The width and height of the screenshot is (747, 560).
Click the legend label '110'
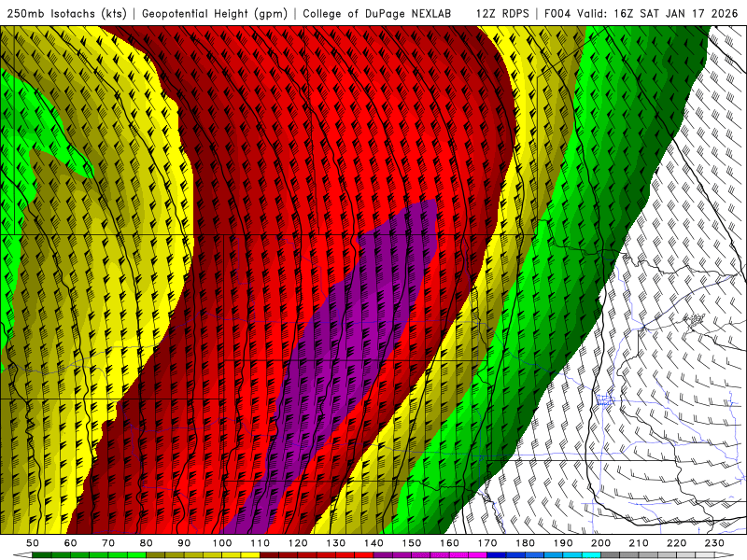261,543
